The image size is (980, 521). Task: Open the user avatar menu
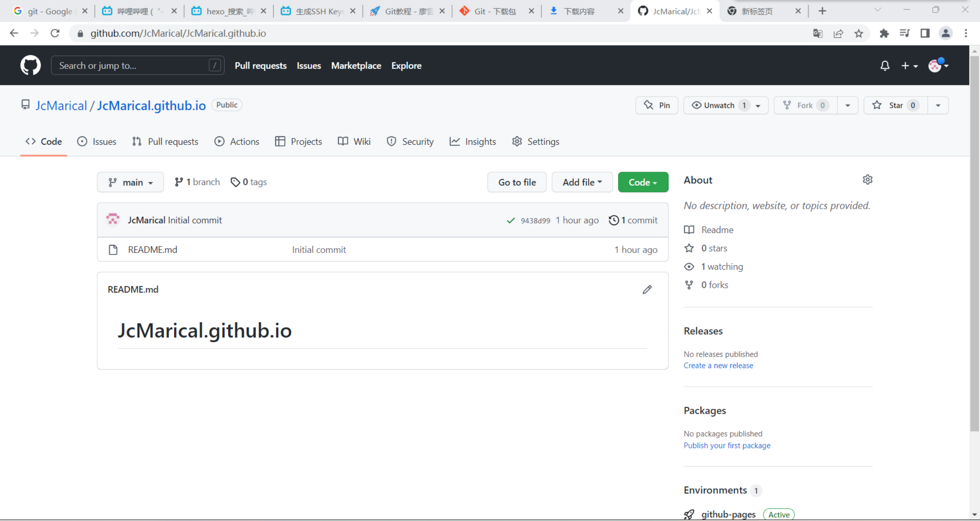pyautogui.click(x=938, y=65)
